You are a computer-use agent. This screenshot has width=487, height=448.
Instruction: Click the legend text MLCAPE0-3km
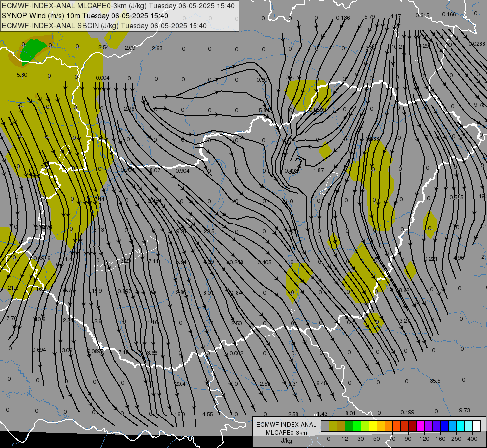pyautogui.click(x=287, y=433)
